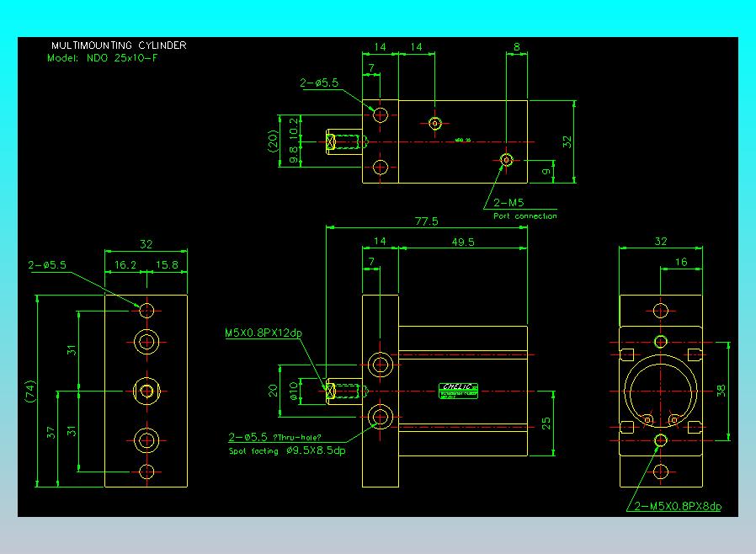
Task: Click the 38 dimension text
Action: (x=721, y=390)
